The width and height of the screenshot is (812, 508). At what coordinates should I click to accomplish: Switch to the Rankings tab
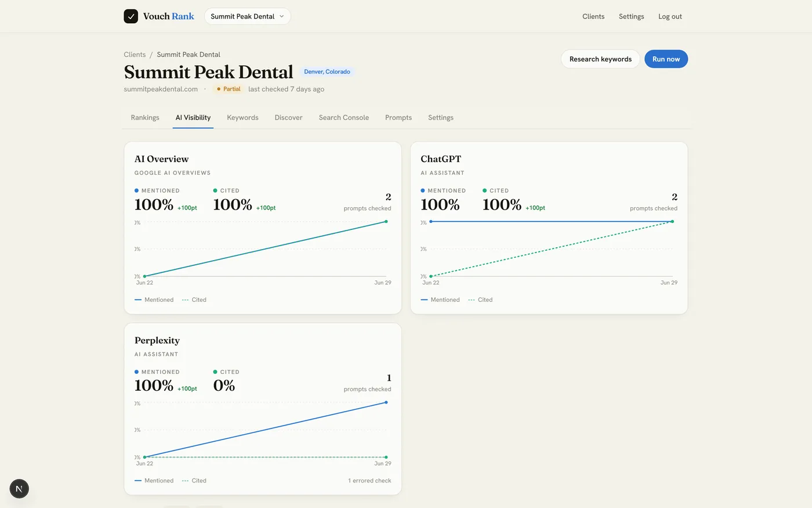(x=145, y=117)
